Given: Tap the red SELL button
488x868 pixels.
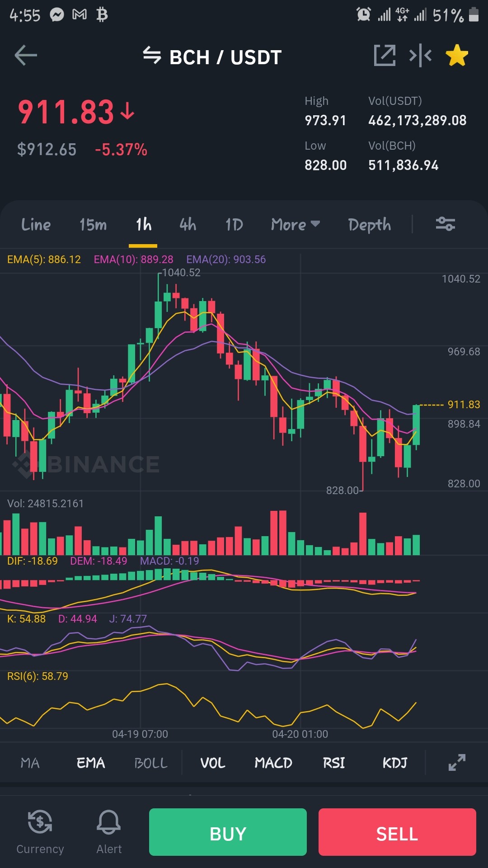Looking at the screenshot, I should [397, 832].
